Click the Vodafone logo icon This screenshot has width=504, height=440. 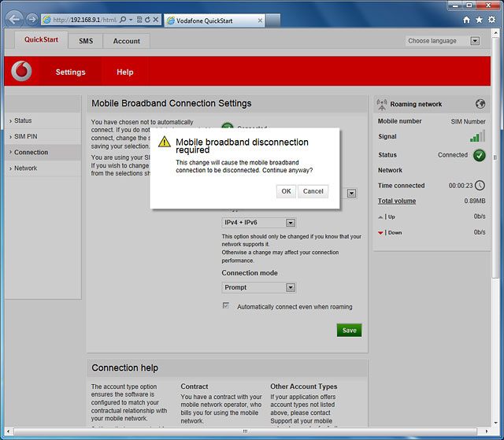point(21,71)
